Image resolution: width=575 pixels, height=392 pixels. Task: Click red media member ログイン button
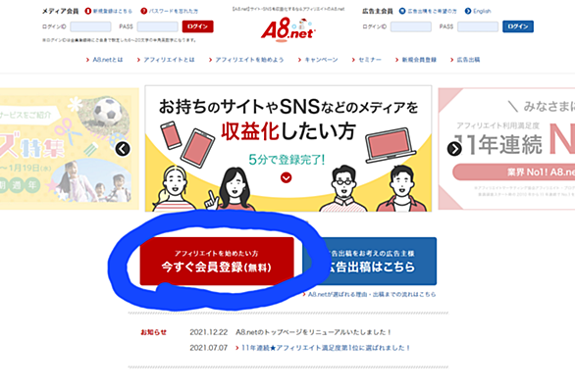tap(197, 26)
